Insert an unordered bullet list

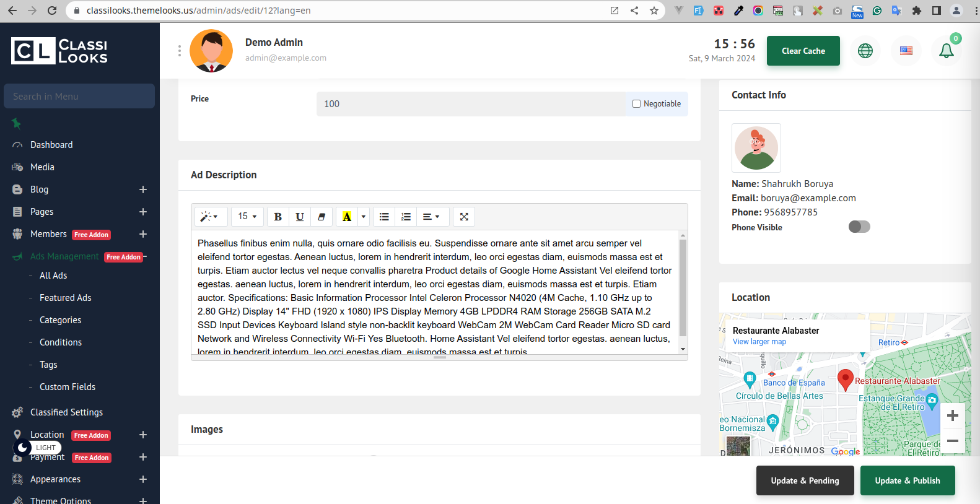[x=384, y=217]
